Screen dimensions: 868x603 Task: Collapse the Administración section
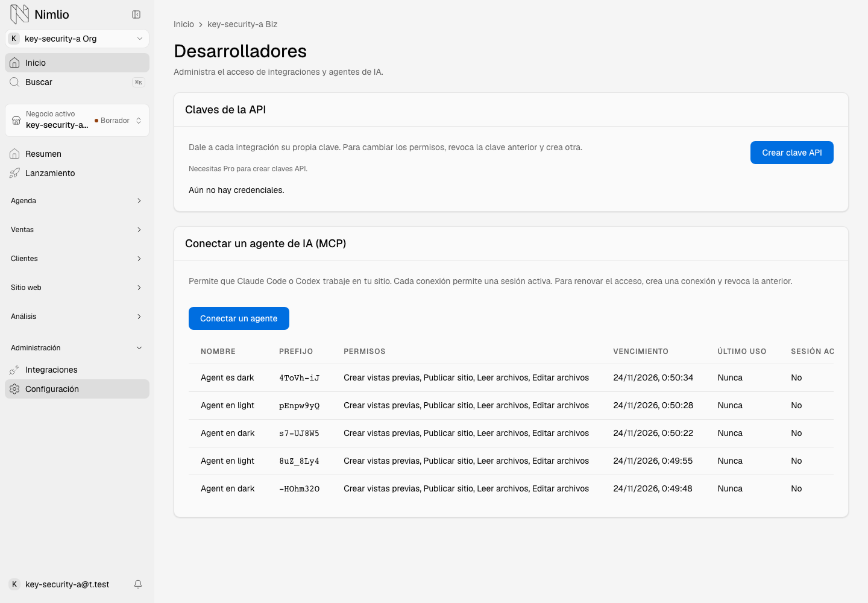click(77, 348)
